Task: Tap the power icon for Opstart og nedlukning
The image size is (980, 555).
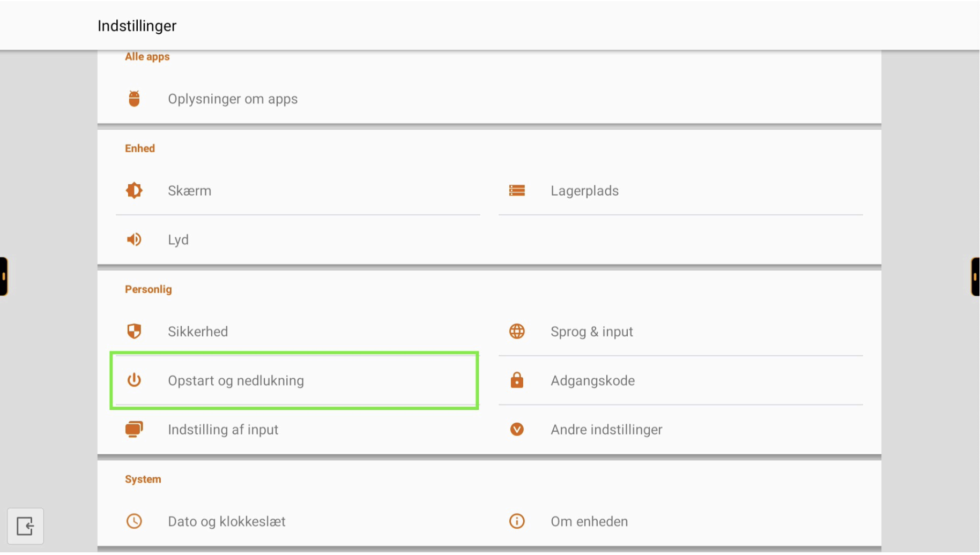Action: (134, 380)
